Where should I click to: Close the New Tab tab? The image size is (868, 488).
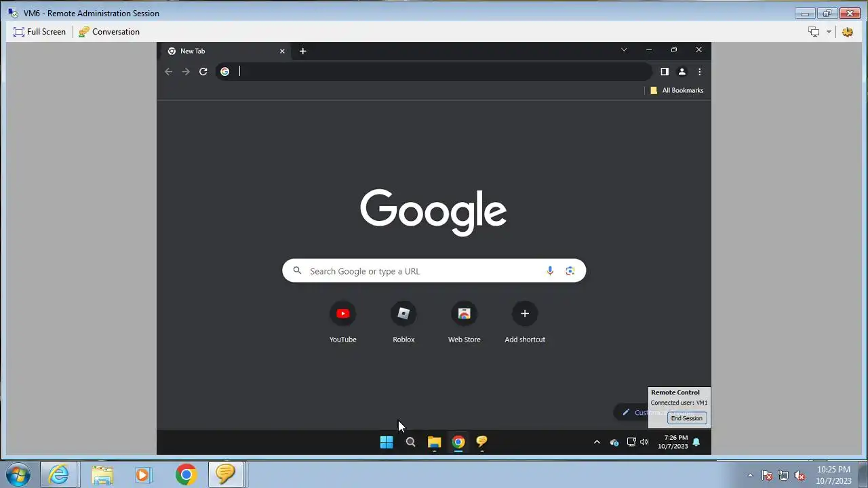tap(282, 51)
